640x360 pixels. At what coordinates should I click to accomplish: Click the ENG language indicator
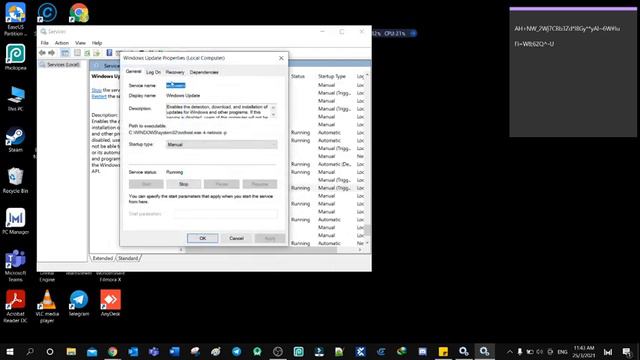click(x=562, y=351)
